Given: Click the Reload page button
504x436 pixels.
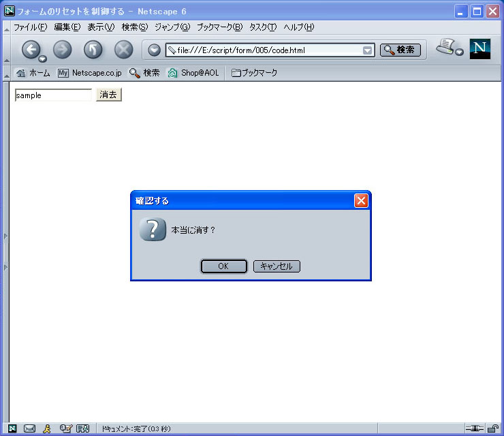Looking at the screenshot, I should pos(93,50).
